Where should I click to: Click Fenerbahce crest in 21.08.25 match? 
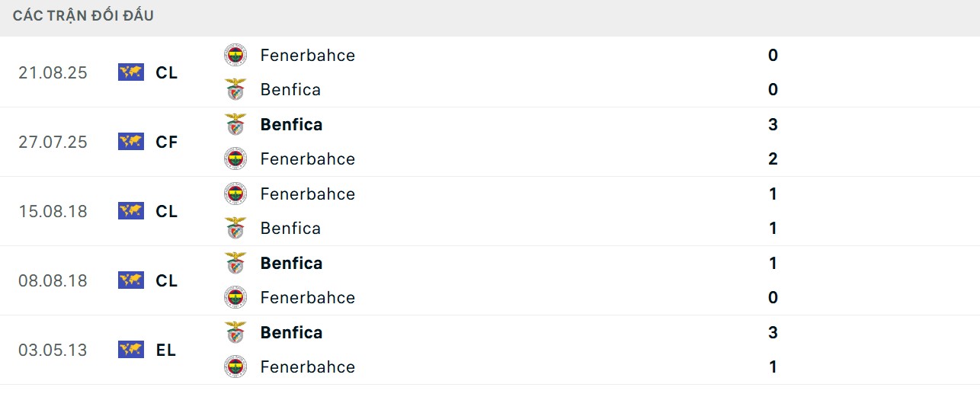click(x=235, y=55)
